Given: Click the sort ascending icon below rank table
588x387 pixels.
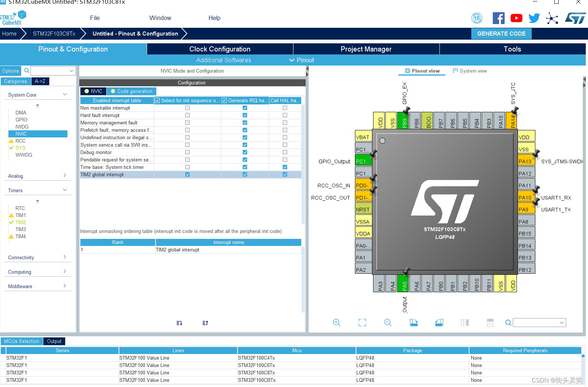Looking at the screenshot, I should [x=179, y=323].
